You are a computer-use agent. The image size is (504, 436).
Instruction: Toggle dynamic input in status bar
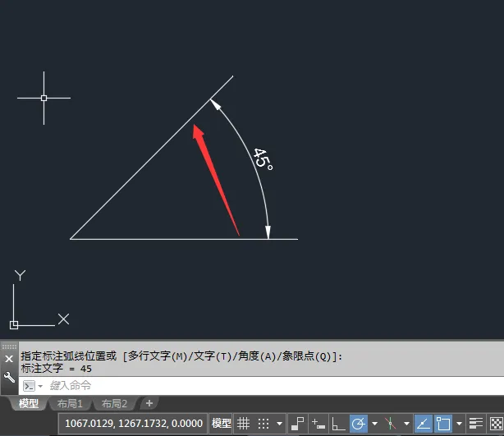click(x=318, y=424)
